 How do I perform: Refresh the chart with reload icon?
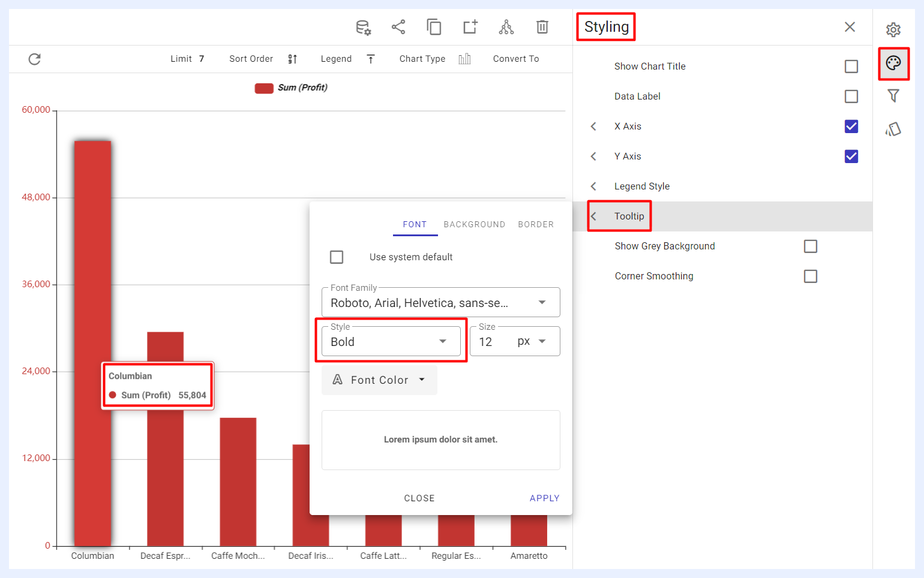[x=35, y=59]
